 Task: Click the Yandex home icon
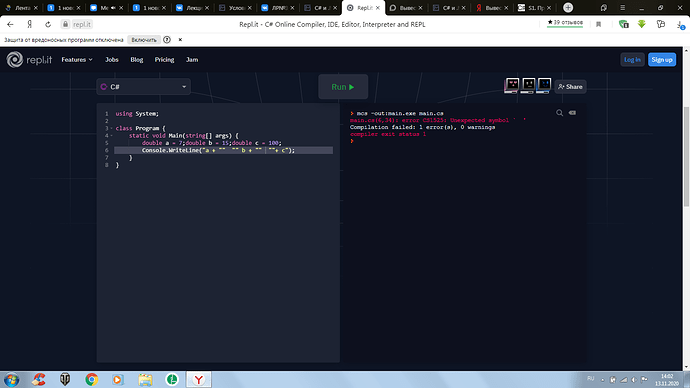coord(29,24)
